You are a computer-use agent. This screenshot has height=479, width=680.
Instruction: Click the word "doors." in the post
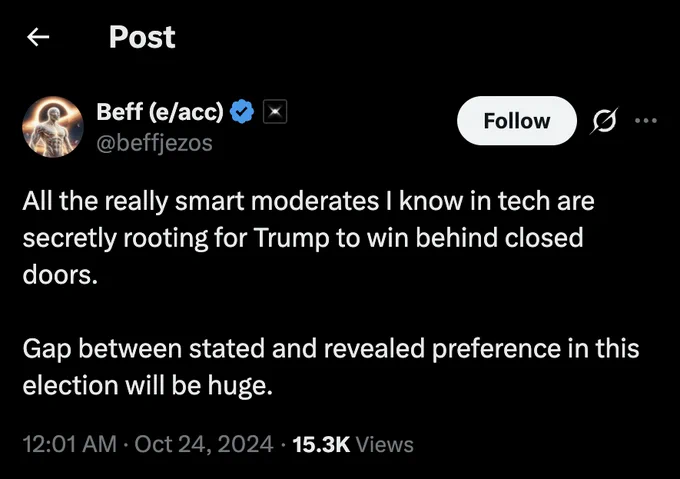[60, 275]
